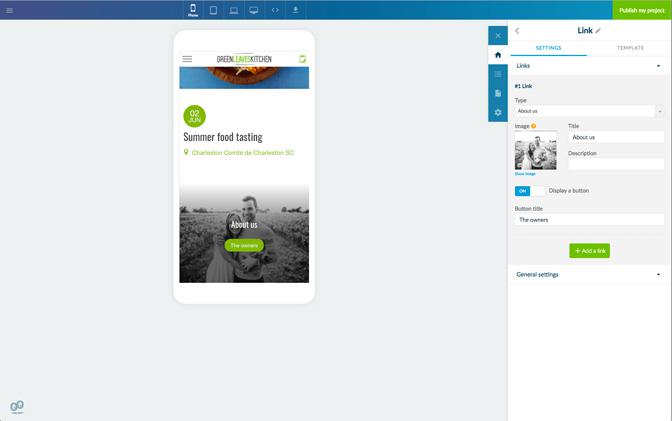
Task: Click the link image thumbnail
Action: [x=535, y=150]
